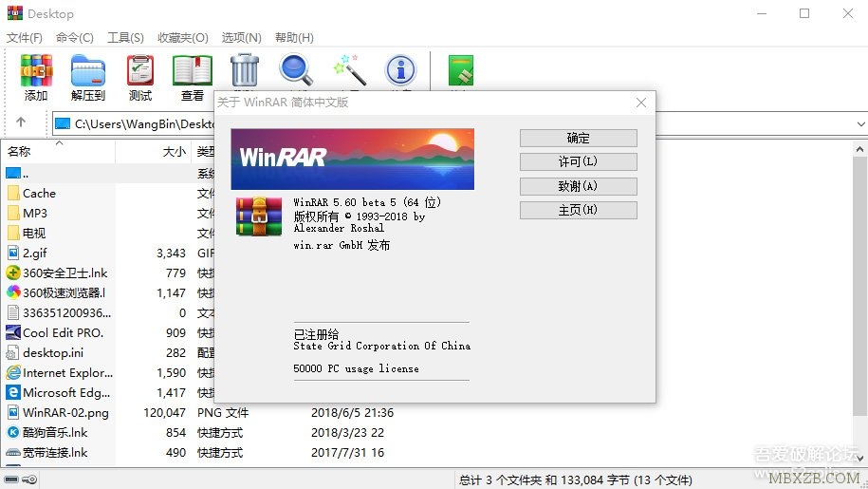Open the 命令(C) menu
This screenshot has height=489, width=868.
pos(75,38)
